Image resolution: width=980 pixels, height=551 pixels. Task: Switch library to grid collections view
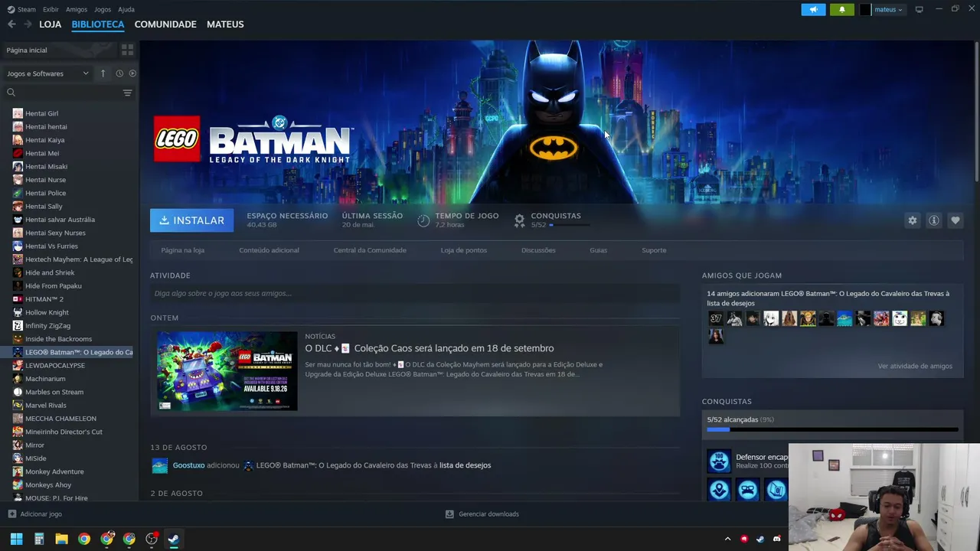click(x=127, y=50)
